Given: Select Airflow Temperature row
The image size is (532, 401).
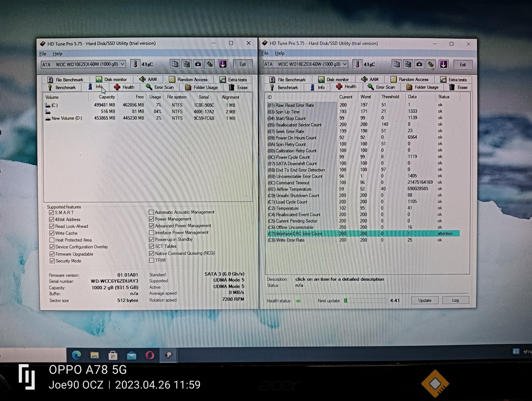Looking at the screenshot, I should point(363,189).
